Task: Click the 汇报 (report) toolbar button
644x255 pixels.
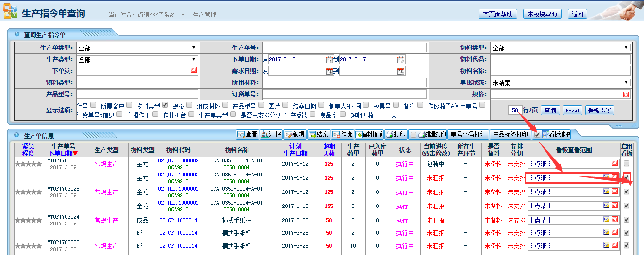Action: pyautogui.click(x=271, y=134)
